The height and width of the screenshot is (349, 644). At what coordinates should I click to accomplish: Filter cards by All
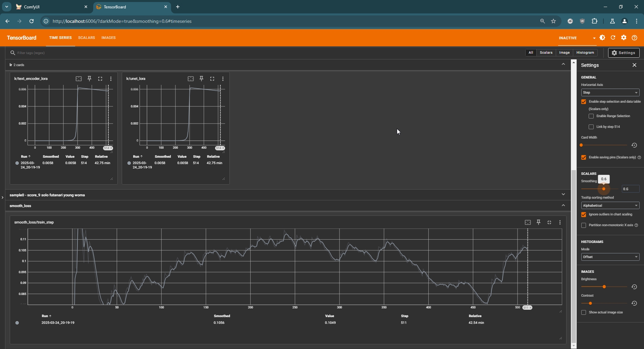[x=531, y=53]
